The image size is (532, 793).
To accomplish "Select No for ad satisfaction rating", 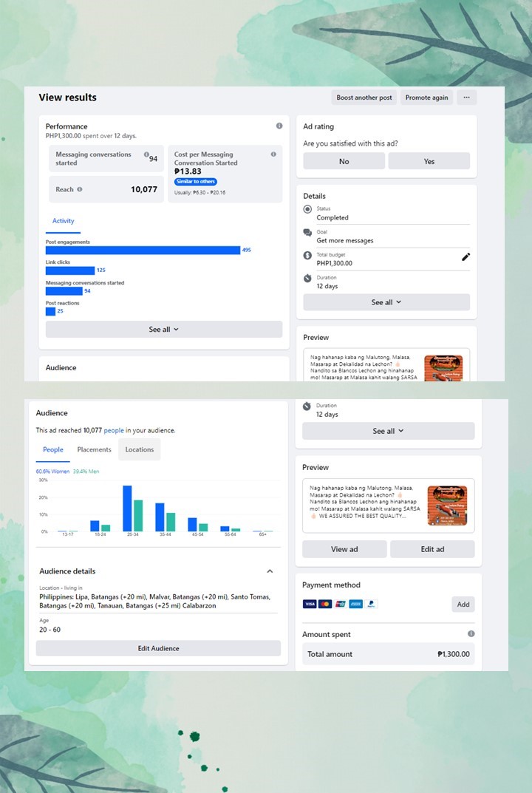I will coord(344,161).
